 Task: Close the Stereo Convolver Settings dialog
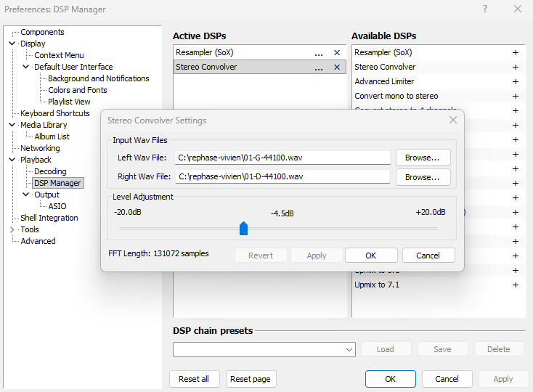[453, 120]
